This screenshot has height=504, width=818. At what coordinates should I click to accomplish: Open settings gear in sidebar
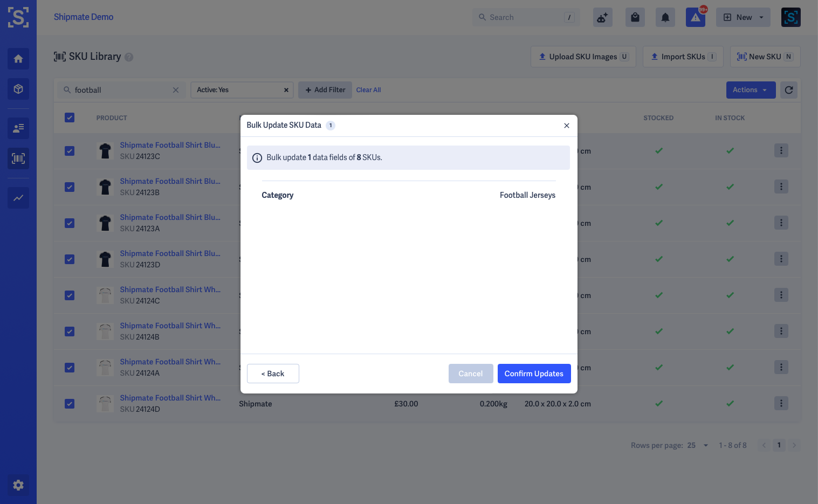click(x=18, y=485)
